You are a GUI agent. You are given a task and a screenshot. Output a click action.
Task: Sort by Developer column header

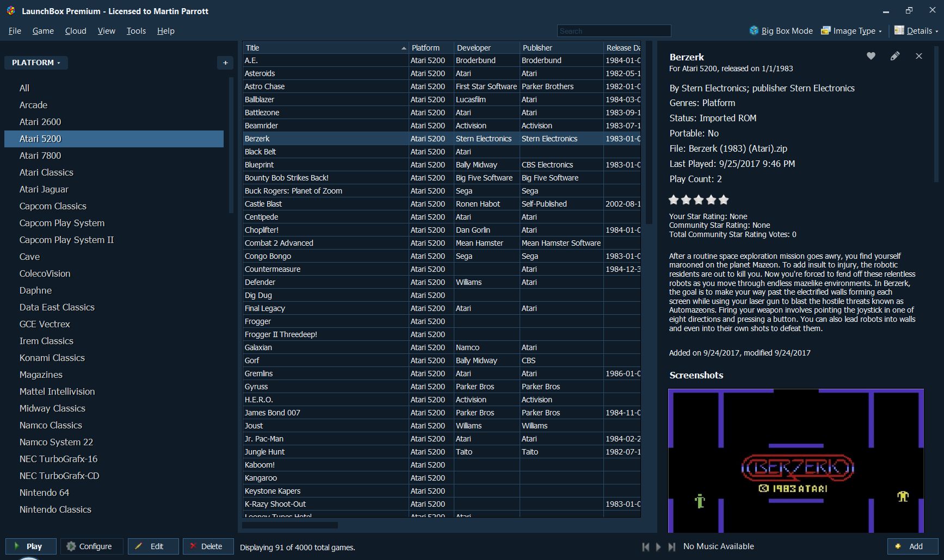tap(487, 48)
